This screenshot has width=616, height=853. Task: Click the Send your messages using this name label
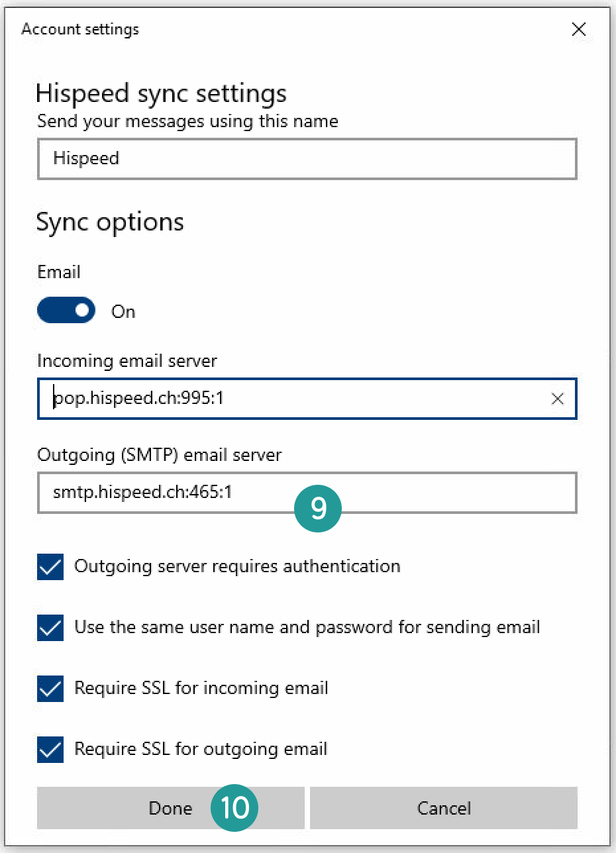[x=188, y=121]
